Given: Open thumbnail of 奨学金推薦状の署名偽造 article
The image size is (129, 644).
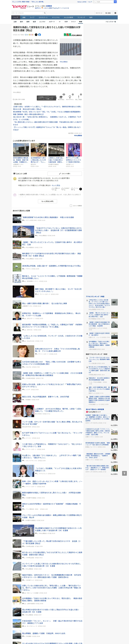Looking at the screenshot, I should click(x=21, y=150).
